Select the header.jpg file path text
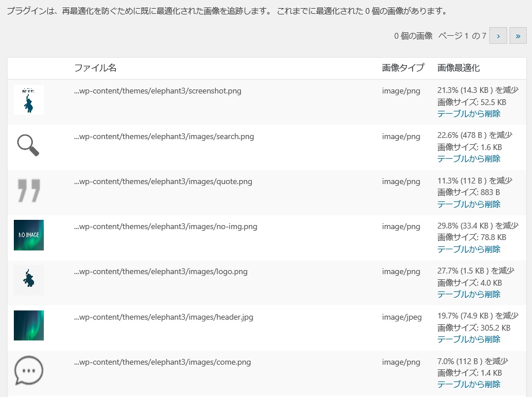The image size is (532, 397). tap(164, 317)
